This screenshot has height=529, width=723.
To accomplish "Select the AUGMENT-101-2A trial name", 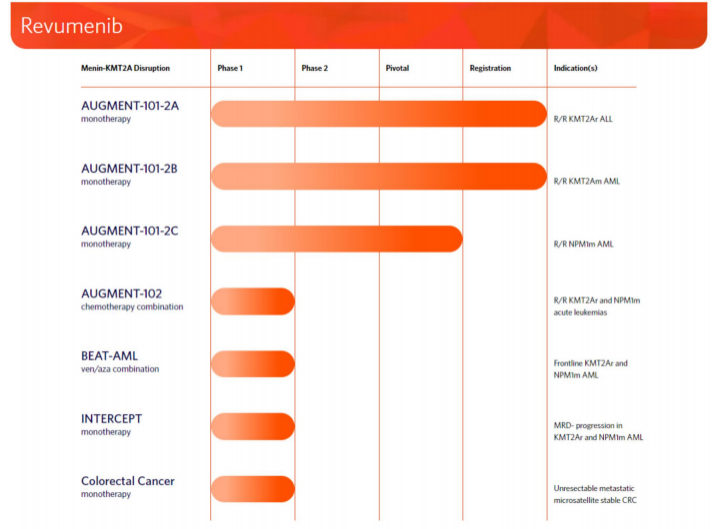I will [x=130, y=106].
